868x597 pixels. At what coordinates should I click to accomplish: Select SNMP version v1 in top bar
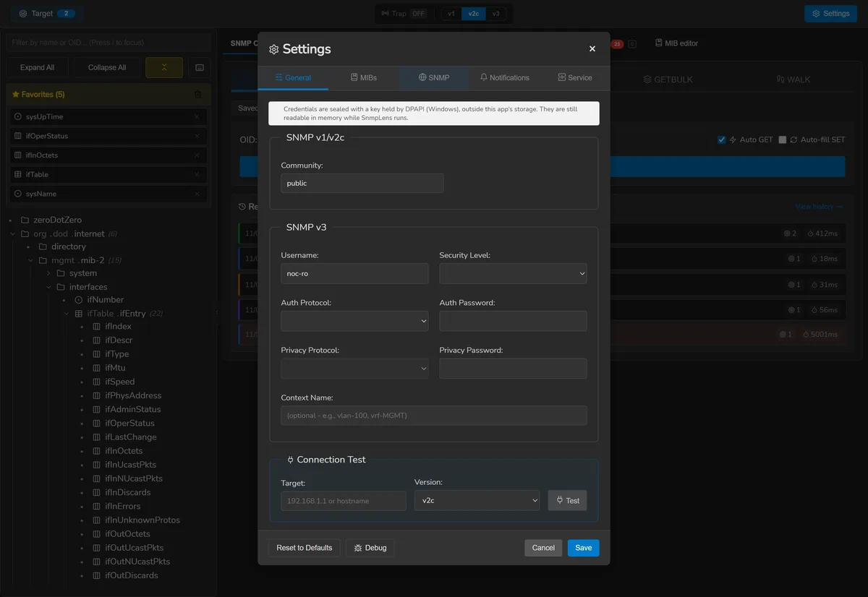[x=451, y=14]
